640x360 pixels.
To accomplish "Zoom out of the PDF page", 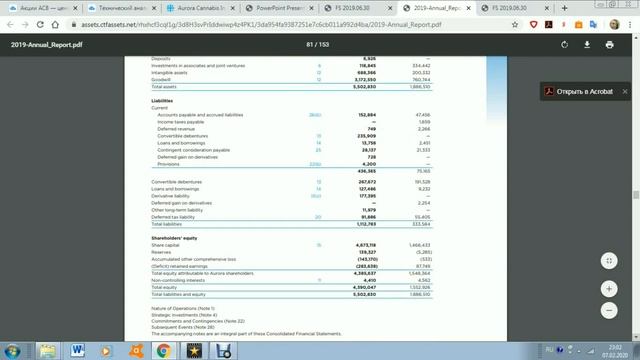I will tap(609, 310).
